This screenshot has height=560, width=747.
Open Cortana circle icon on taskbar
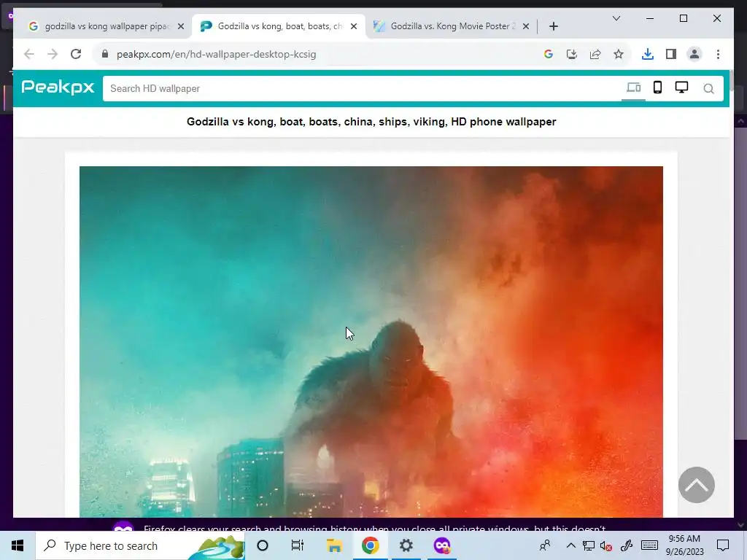263,545
